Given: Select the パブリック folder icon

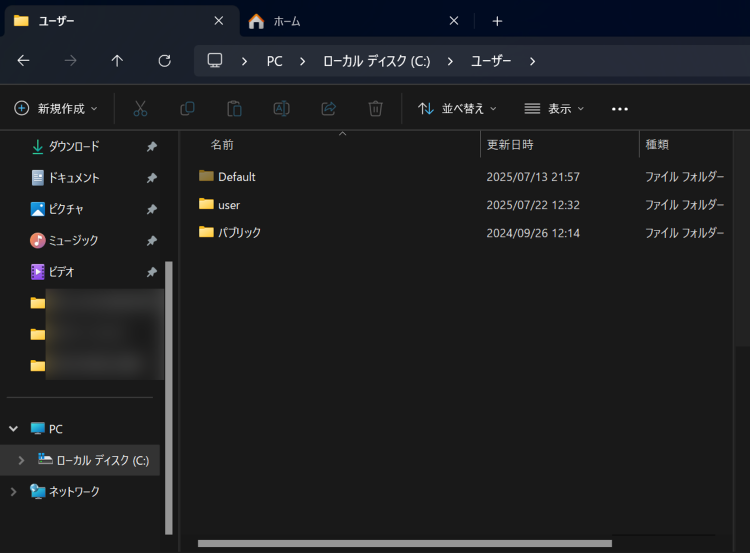Looking at the screenshot, I should [206, 232].
